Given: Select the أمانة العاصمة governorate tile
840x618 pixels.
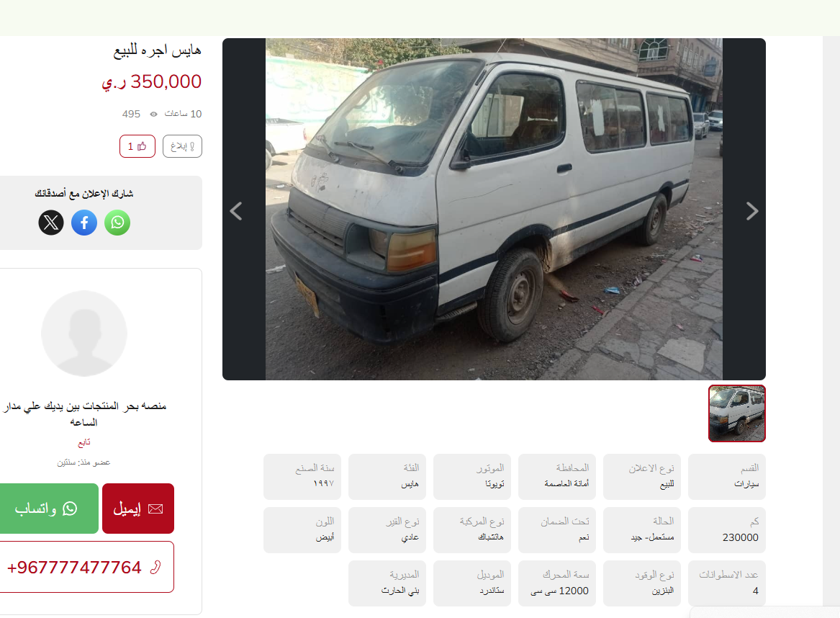Looking at the screenshot, I should [557, 477].
